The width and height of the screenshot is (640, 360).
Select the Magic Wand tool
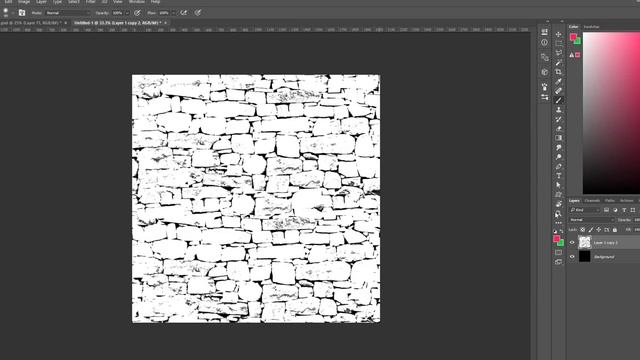click(x=558, y=62)
